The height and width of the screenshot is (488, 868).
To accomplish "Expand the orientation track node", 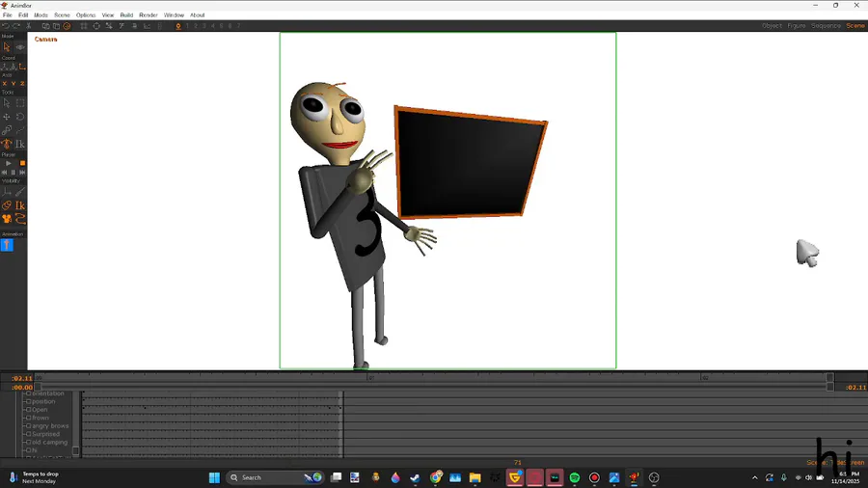I will [28, 393].
